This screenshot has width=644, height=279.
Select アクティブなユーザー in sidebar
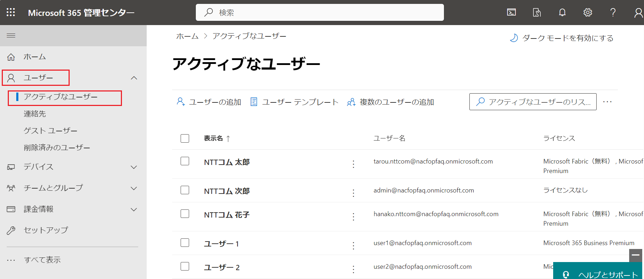[x=60, y=97]
